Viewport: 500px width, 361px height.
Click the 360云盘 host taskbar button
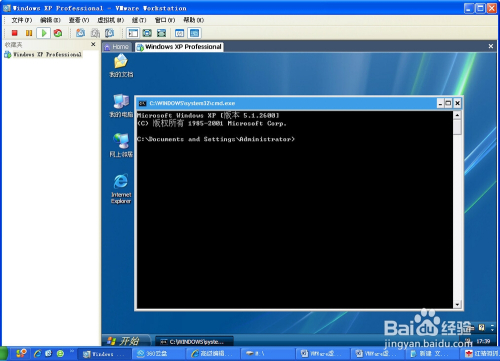pyautogui.click(x=158, y=354)
